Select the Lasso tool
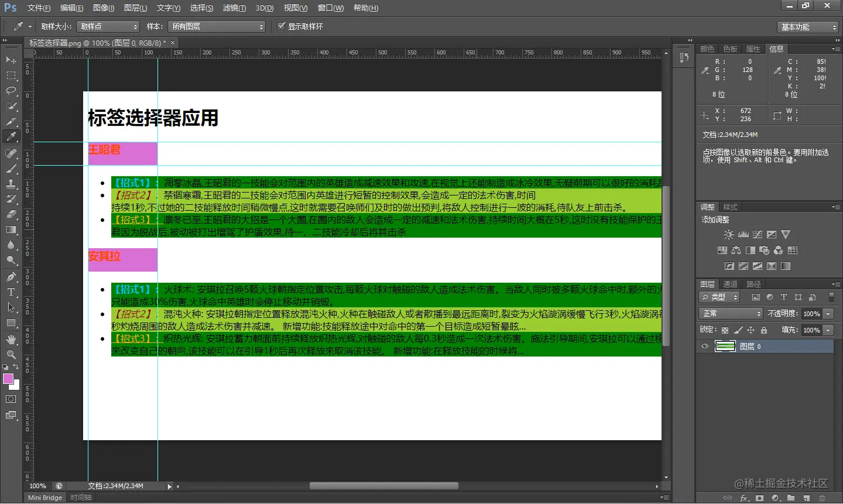The image size is (843, 504). click(11, 91)
